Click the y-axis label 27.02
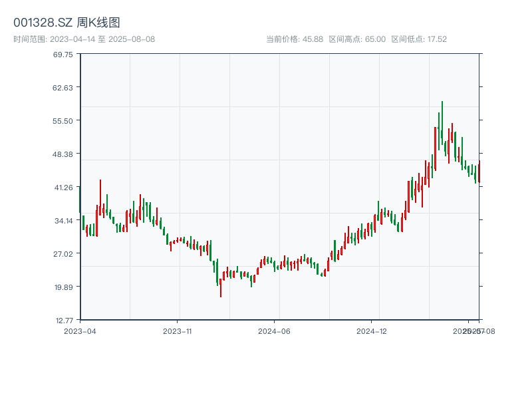This screenshot has width=532, height=399. 63,254
